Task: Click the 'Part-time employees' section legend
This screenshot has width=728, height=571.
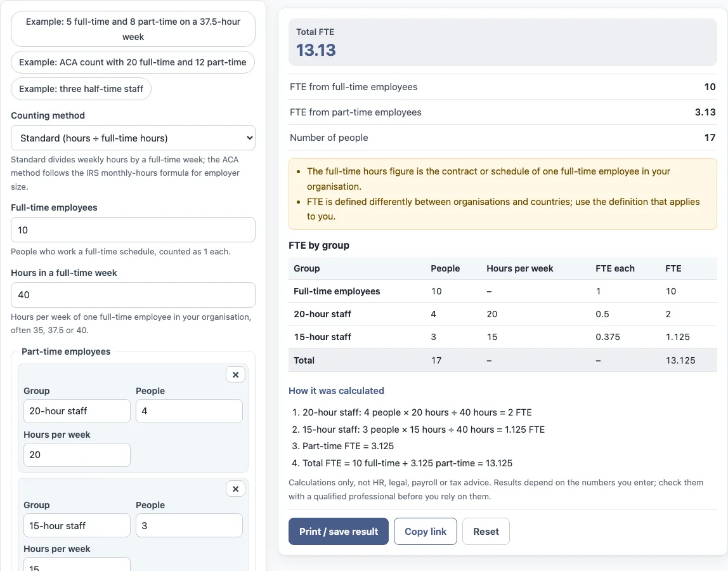Action: coord(66,351)
